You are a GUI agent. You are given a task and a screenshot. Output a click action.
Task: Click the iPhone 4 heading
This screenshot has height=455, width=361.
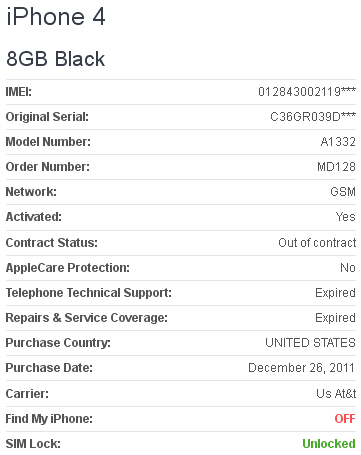[56, 17]
